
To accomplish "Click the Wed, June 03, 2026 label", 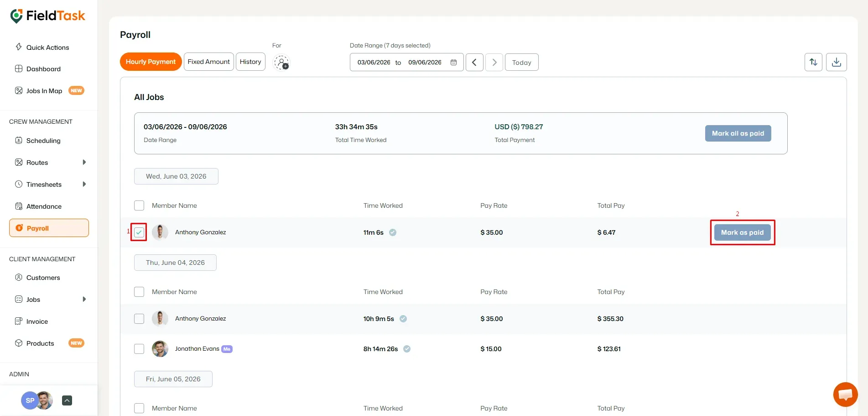I will point(176,176).
